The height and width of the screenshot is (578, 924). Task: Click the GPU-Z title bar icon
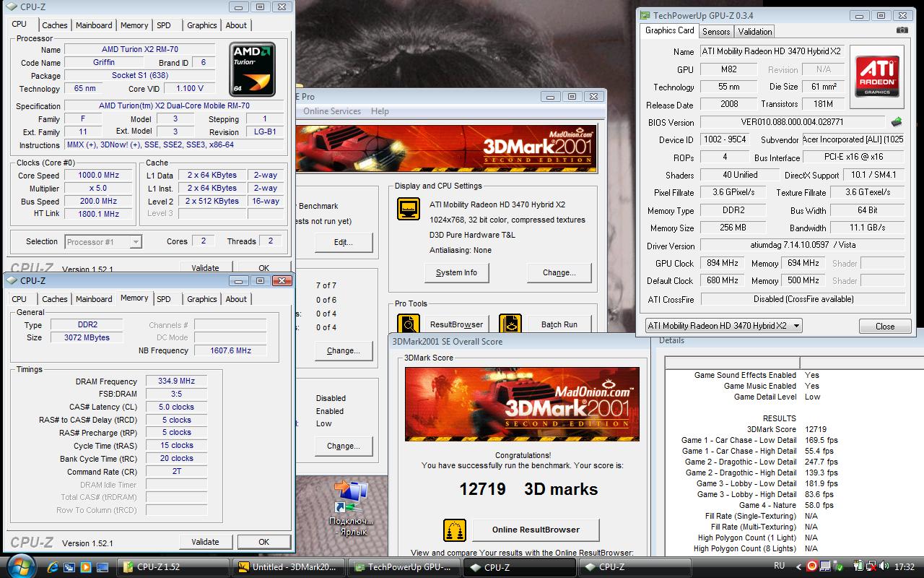tap(645, 15)
